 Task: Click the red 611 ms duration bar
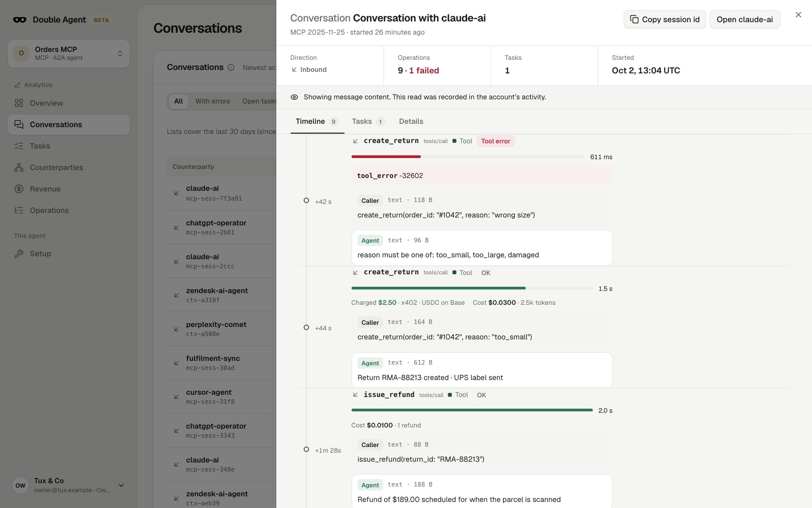(x=386, y=157)
